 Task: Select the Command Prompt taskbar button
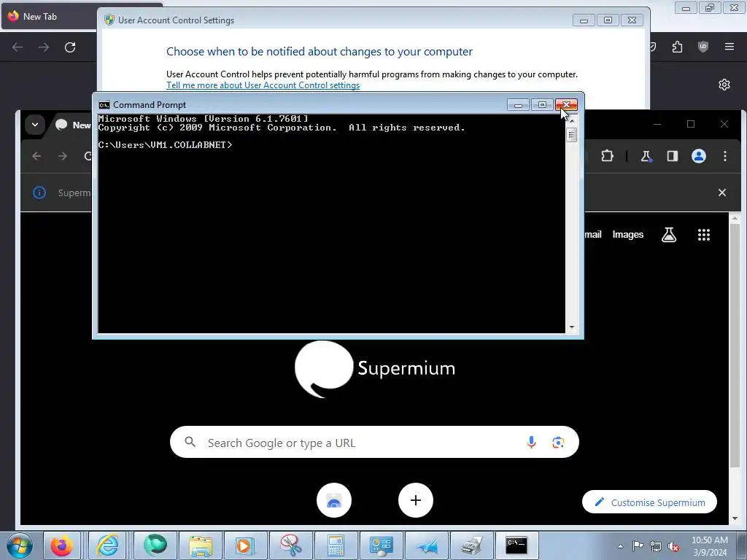coord(517,545)
